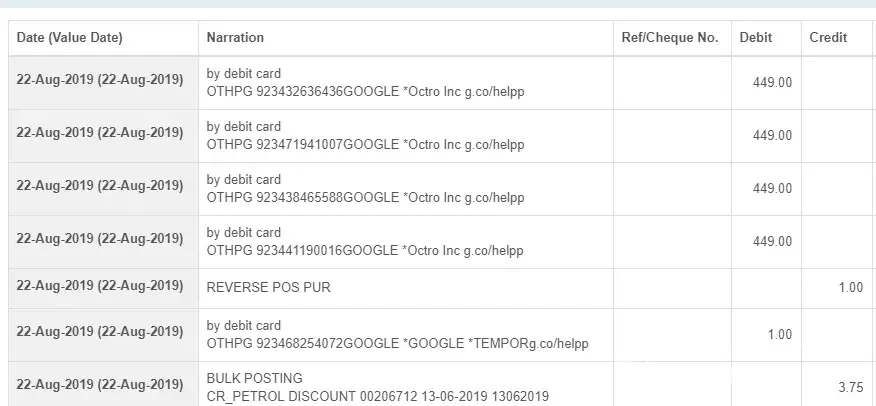876x406 pixels.
Task: Click the "Ref/Cheque No." column header
Action: coord(670,38)
